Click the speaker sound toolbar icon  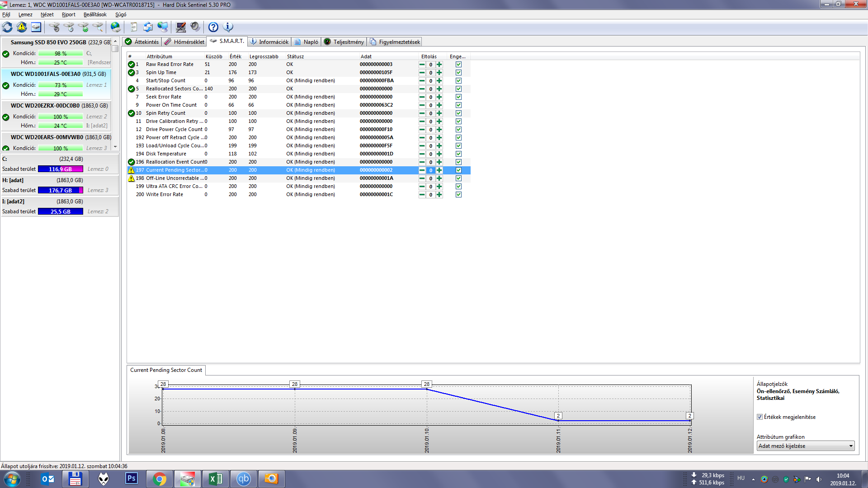195,27
